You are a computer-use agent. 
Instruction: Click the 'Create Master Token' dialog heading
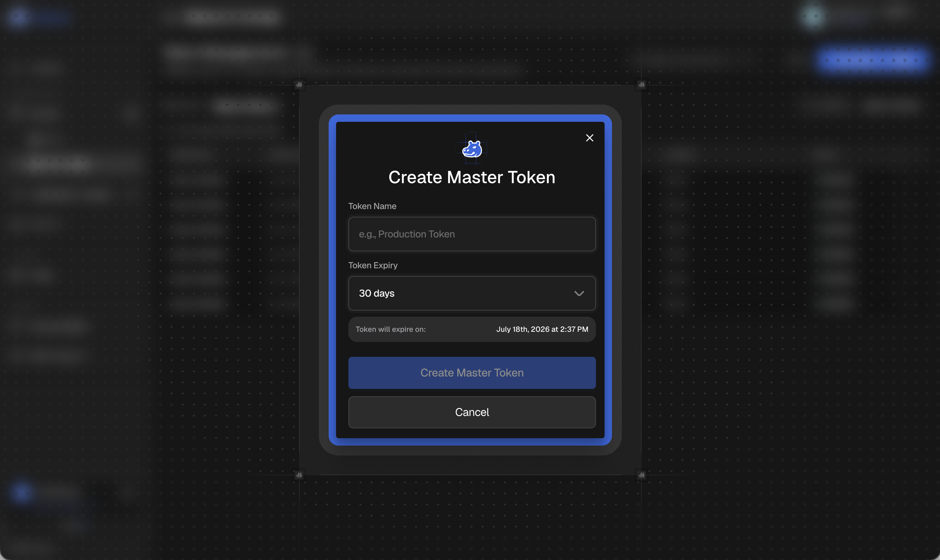(x=472, y=177)
